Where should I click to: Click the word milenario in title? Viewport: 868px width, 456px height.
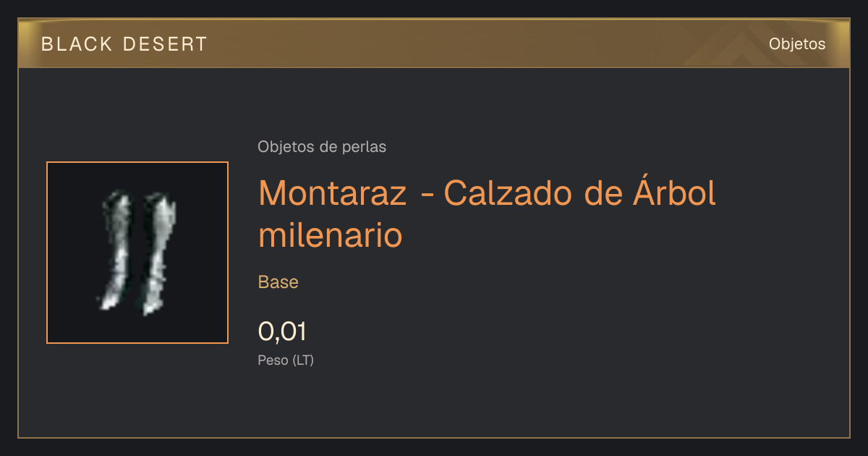tap(330, 235)
